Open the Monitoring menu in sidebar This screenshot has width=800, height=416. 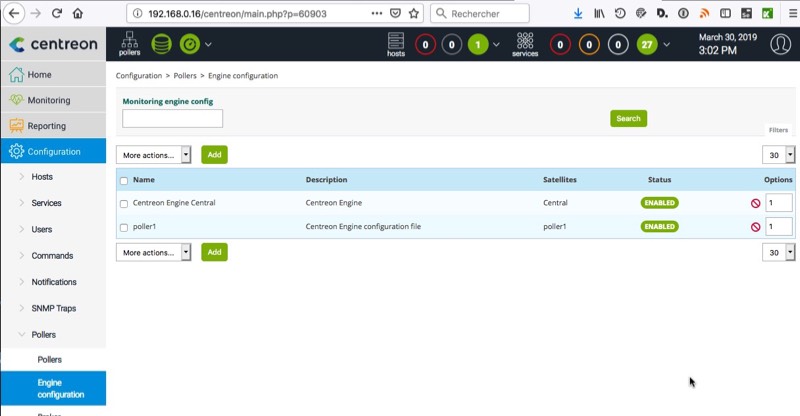(x=48, y=101)
